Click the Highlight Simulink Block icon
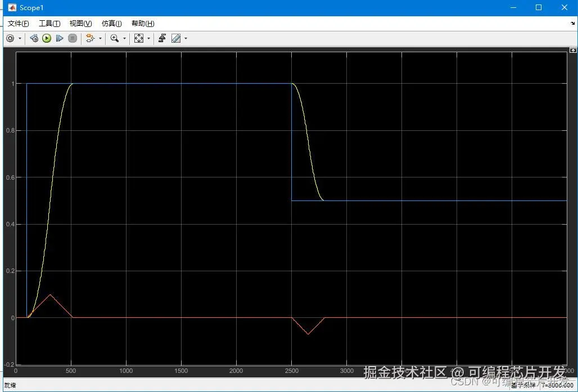The width and height of the screenshot is (578, 392). click(90, 38)
